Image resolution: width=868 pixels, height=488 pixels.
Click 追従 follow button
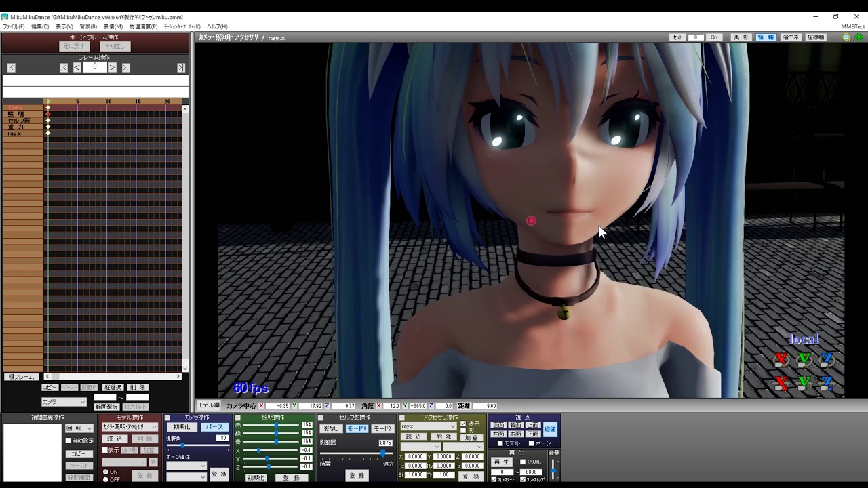coord(550,429)
